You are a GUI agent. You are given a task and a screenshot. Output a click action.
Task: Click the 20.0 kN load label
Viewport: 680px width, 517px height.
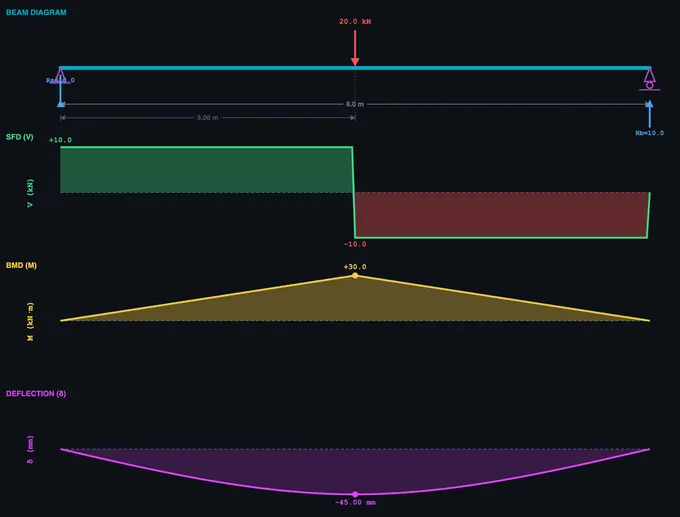coord(355,21)
